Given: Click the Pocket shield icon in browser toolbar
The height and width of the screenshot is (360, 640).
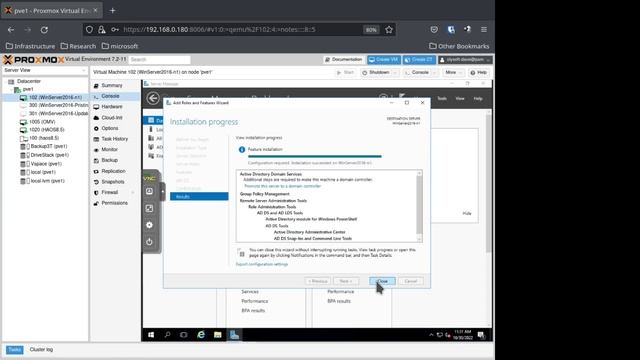Looking at the screenshot, I should click(x=434, y=29).
